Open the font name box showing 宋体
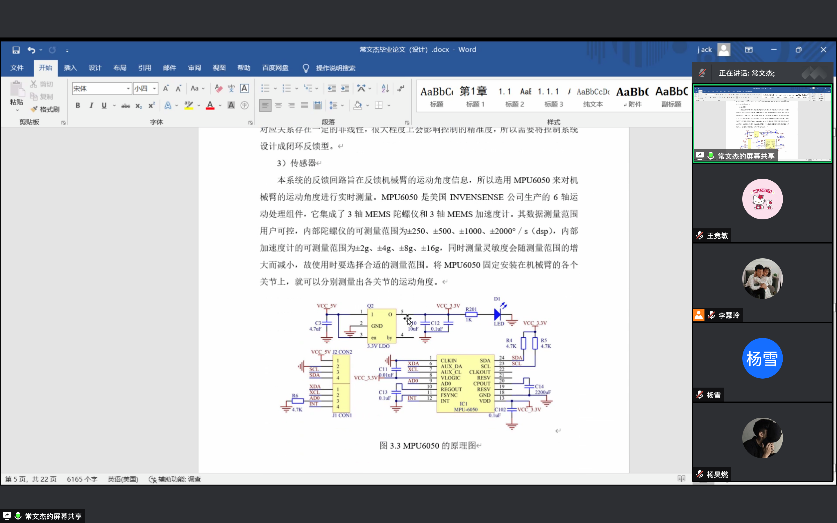The height and width of the screenshot is (523, 837). 101,88
